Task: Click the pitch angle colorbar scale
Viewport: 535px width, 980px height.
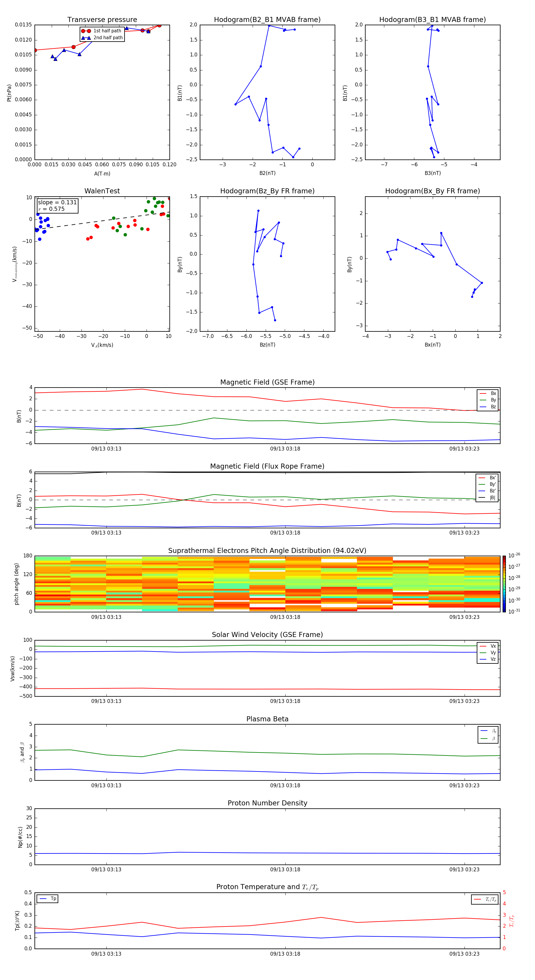Action: click(504, 584)
